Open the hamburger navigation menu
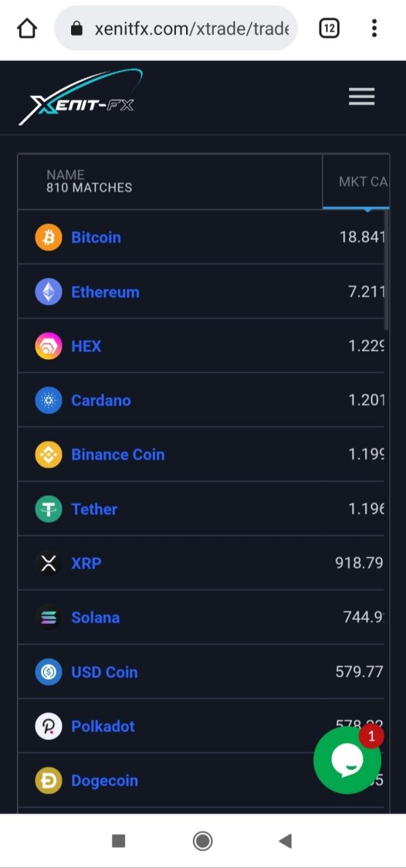Viewport: 406px width, 868px height. pyautogui.click(x=361, y=97)
